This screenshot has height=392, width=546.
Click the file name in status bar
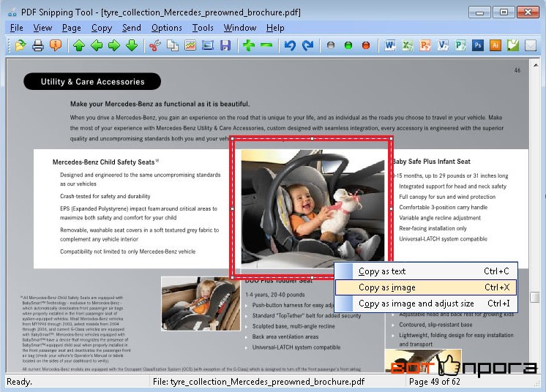tap(258, 382)
